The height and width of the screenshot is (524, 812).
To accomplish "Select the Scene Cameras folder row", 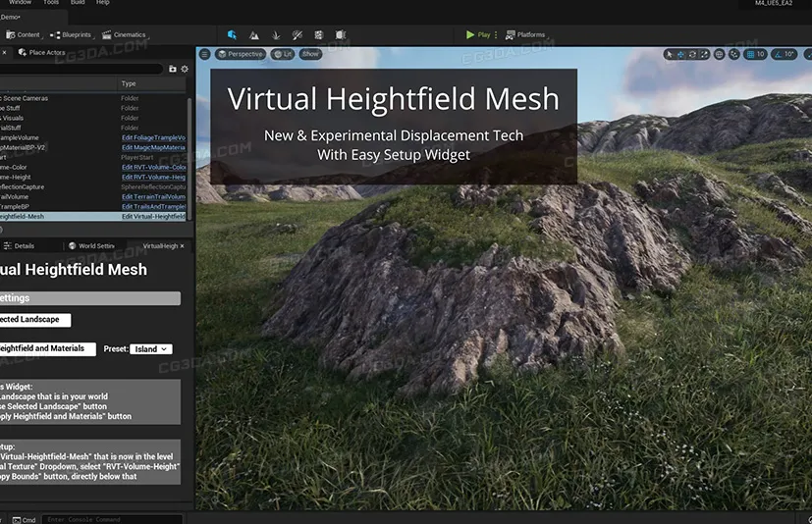I will point(92,98).
